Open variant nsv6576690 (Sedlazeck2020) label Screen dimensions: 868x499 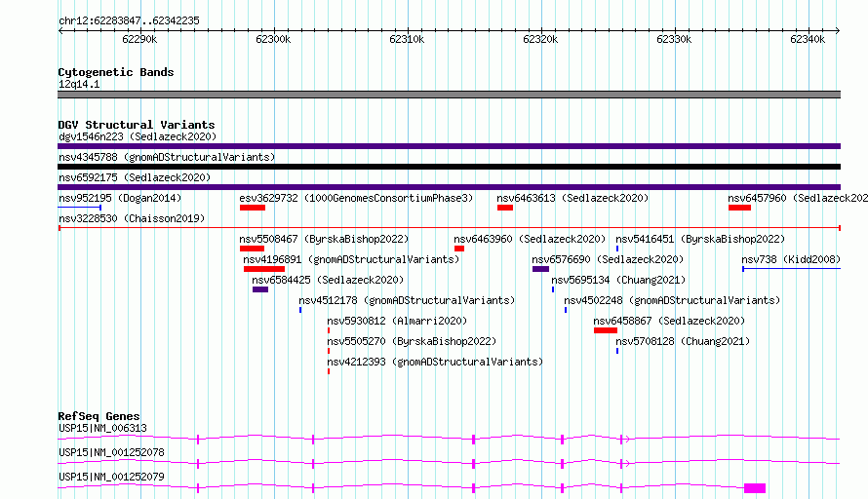click(x=608, y=259)
